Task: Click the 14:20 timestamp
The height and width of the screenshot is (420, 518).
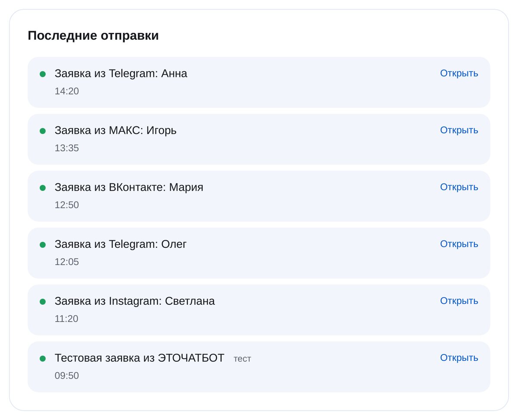Action: pyautogui.click(x=67, y=92)
